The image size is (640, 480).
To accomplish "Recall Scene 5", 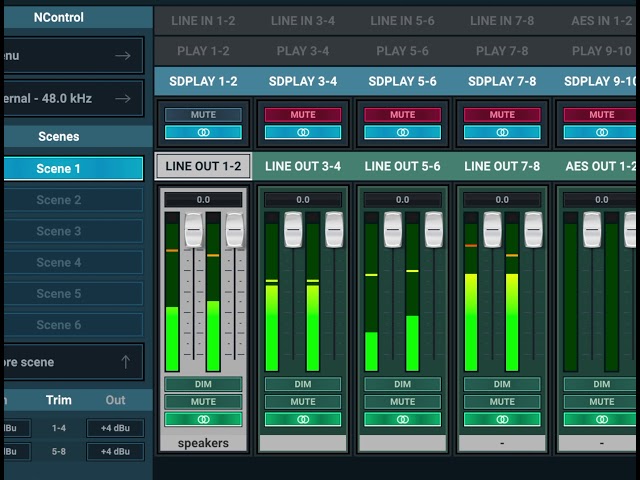I will (74, 293).
